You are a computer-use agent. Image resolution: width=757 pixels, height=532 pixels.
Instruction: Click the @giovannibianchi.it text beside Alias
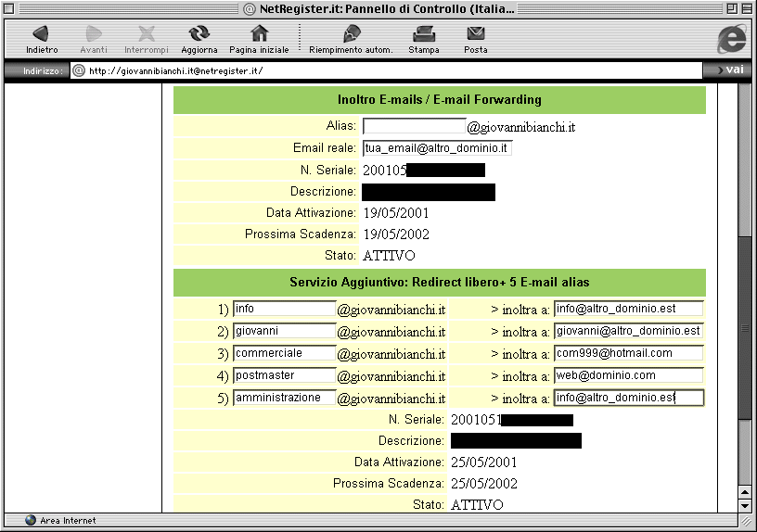(x=521, y=127)
